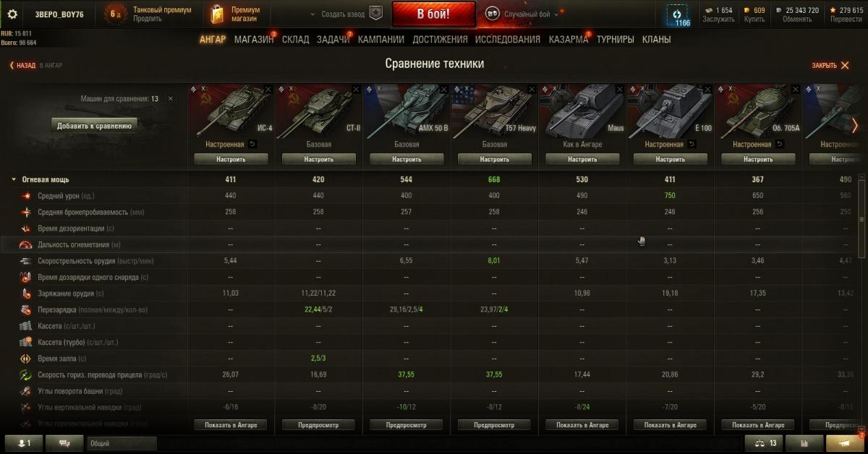This screenshot has height=454, width=868.
Task: Open the battle type dropdown 'Случайный бой'
Action: (522, 14)
